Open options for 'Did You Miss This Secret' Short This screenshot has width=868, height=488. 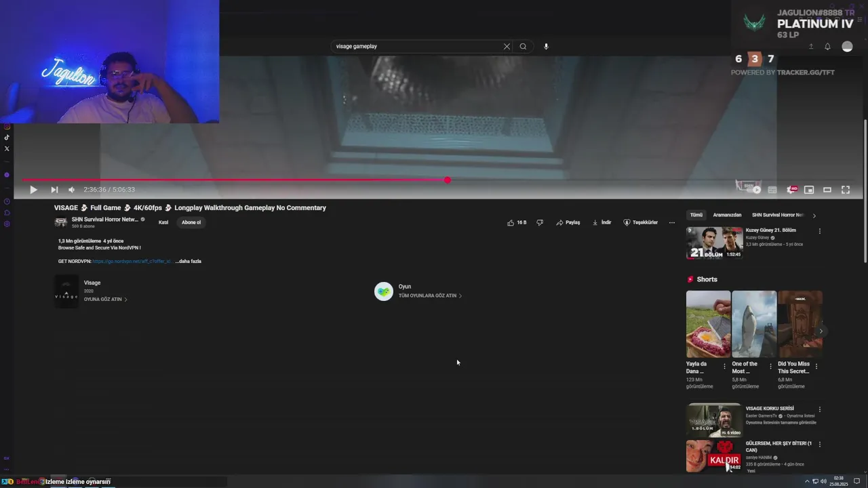point(816,367)
